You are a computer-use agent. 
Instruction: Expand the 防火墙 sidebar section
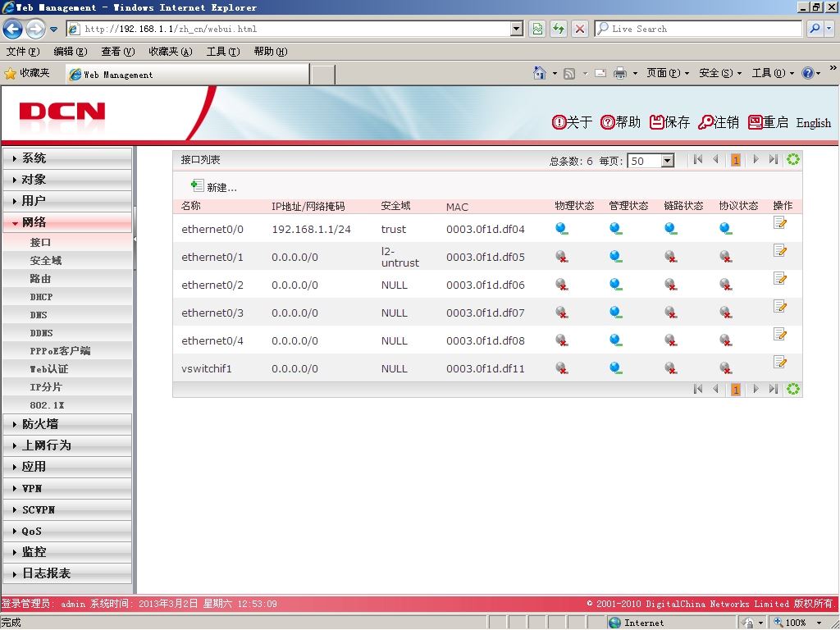pyautogui.click(x=67, y=424)
